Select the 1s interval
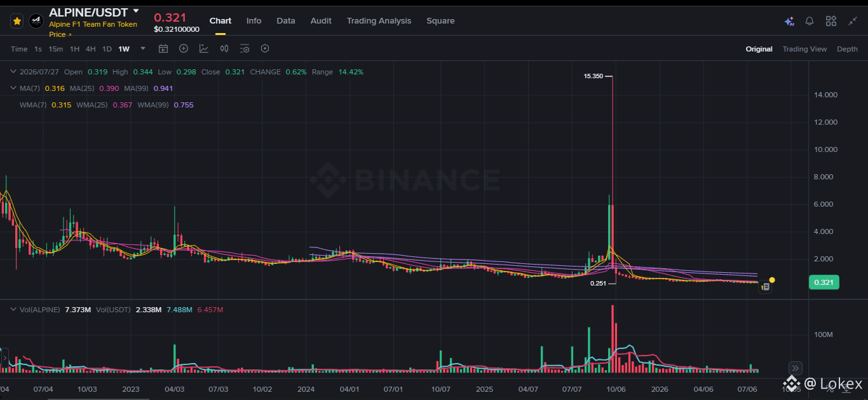This screenshot has width=868, height=400. pyautogui.click(x=38, y=49)
